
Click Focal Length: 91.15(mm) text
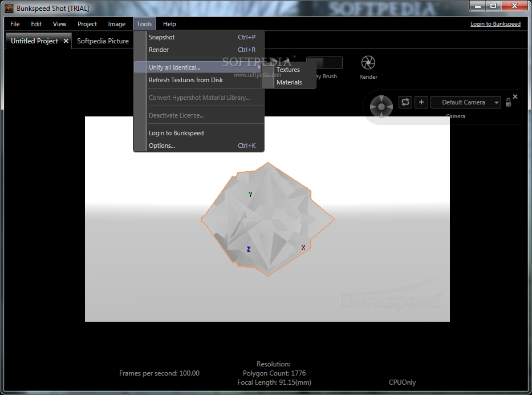point(274,382)
